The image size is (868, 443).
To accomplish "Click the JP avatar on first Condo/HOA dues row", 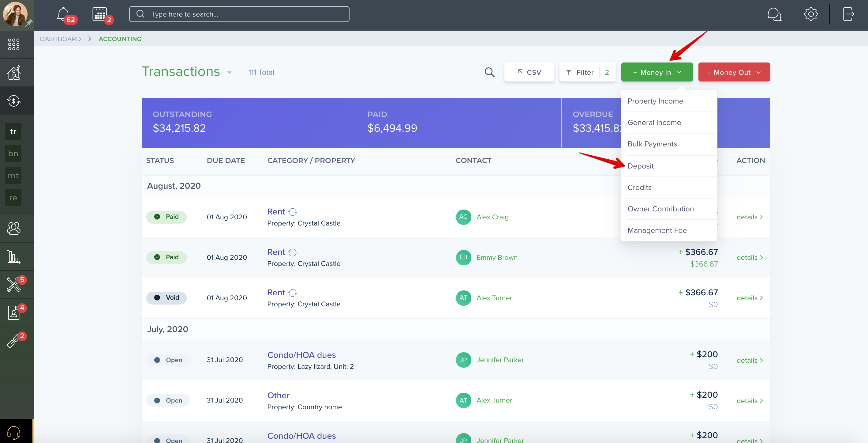I will pyautogui.click(x=463, y=360).
